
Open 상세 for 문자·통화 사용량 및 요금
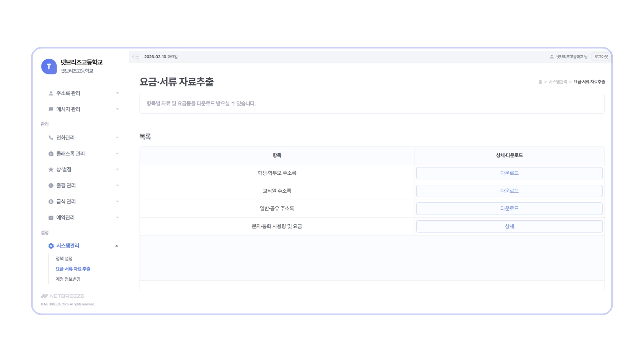509,226
